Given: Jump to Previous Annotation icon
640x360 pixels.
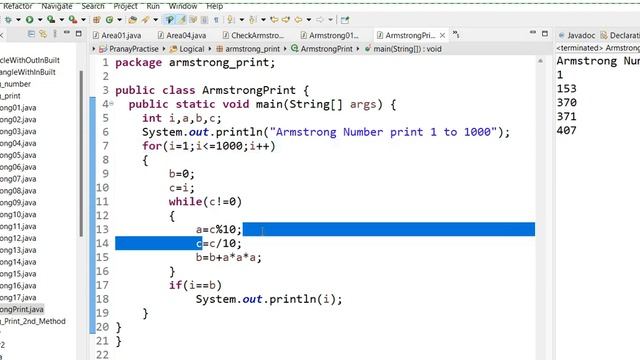Looking at the screenshot, I should tap(253, 20).
